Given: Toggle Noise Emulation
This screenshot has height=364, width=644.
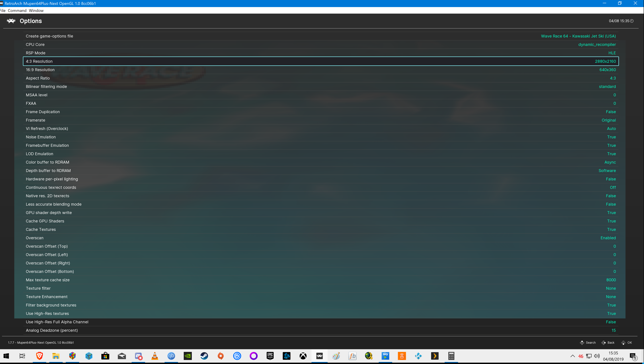Looking at the screenshot, I should pos(321,137).
